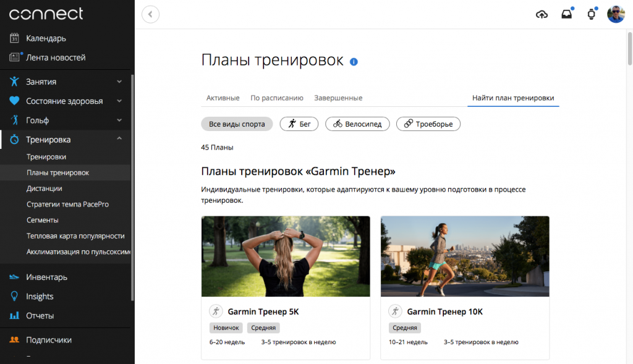633x364 pixels.
Task: Open the Garmin Тренер 5K plan
Action: tap(263, 312)
